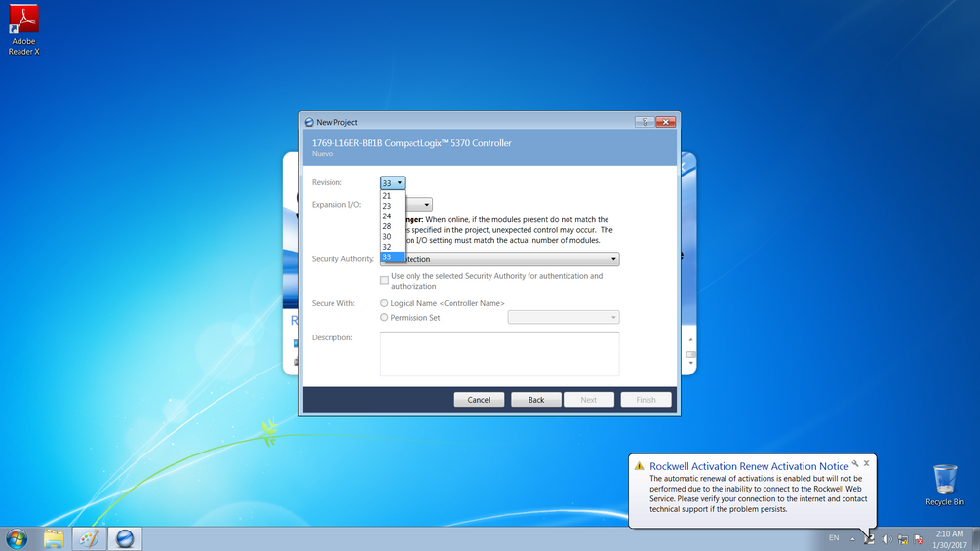Close the Rockwell activation notice balloon

pos(866,463)
